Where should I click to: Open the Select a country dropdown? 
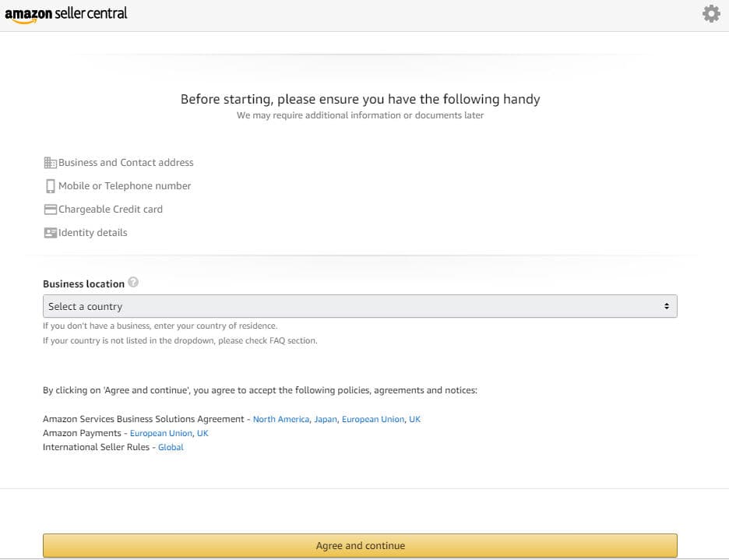tap(360, 306)
